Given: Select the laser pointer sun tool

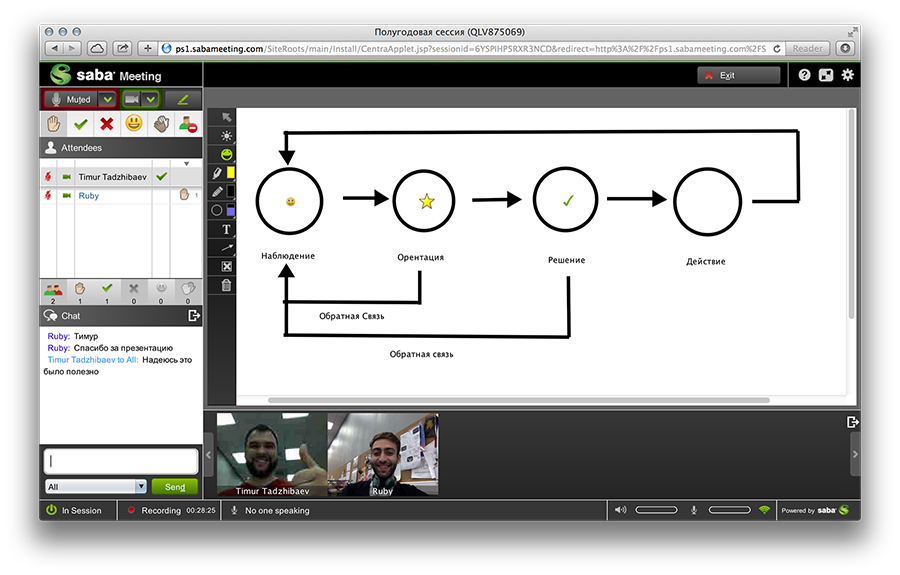Looking at the screenshot, I should tap(227, 136).
